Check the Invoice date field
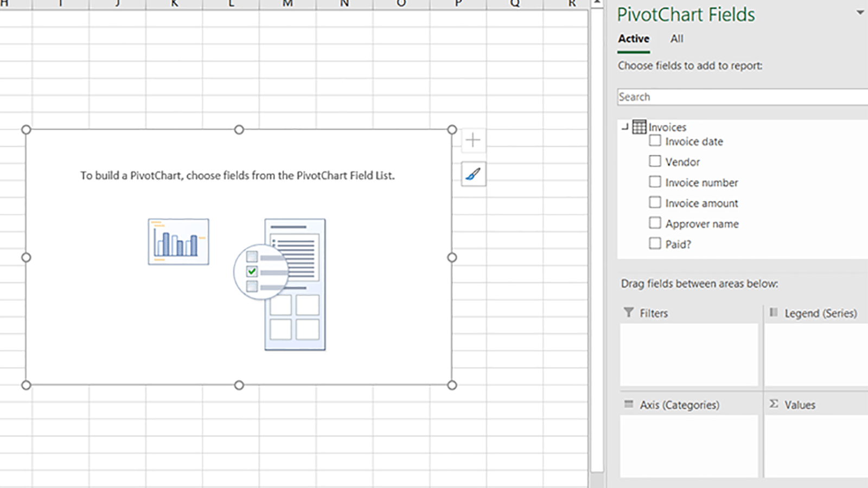The image size is (868, 488). (655, 141)
